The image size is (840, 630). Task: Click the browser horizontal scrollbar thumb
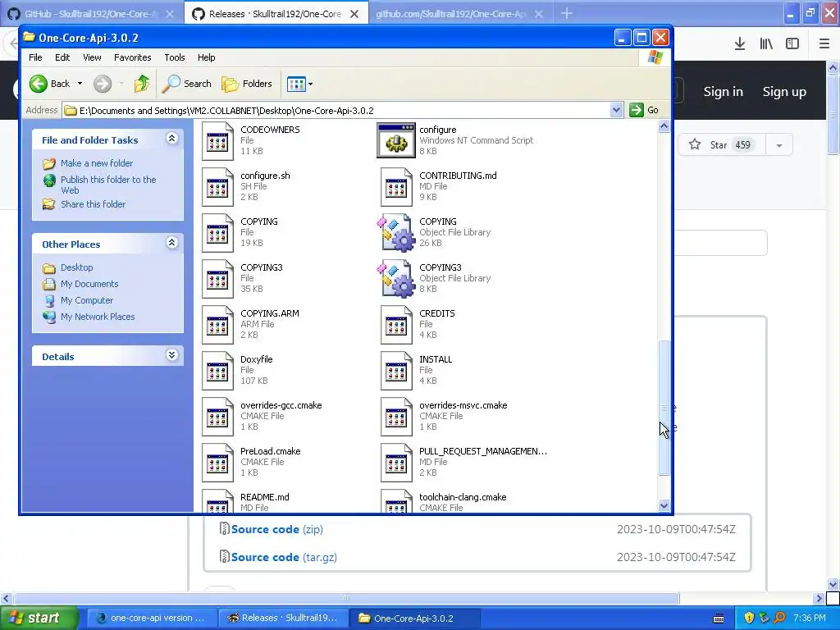click(346, 598)
